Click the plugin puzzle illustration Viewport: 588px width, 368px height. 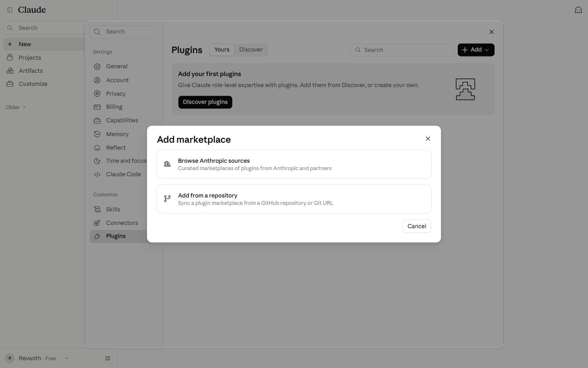[465, 89]
